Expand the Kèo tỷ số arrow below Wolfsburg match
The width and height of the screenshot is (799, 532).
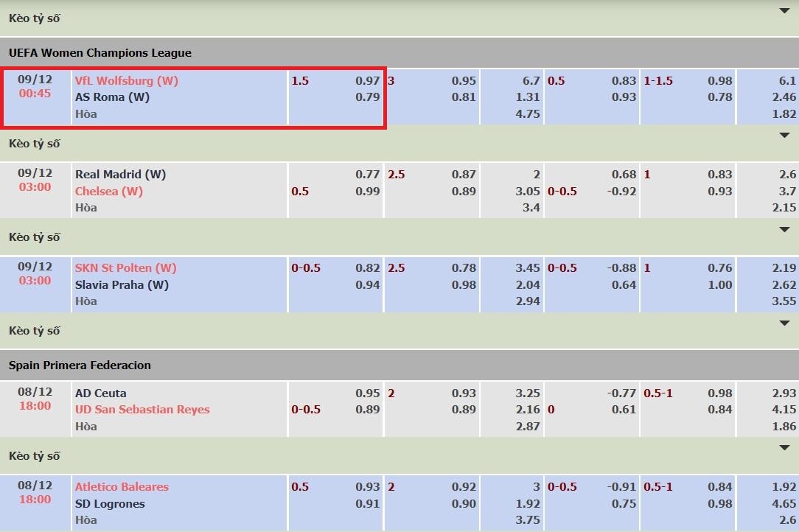(784, 136)
